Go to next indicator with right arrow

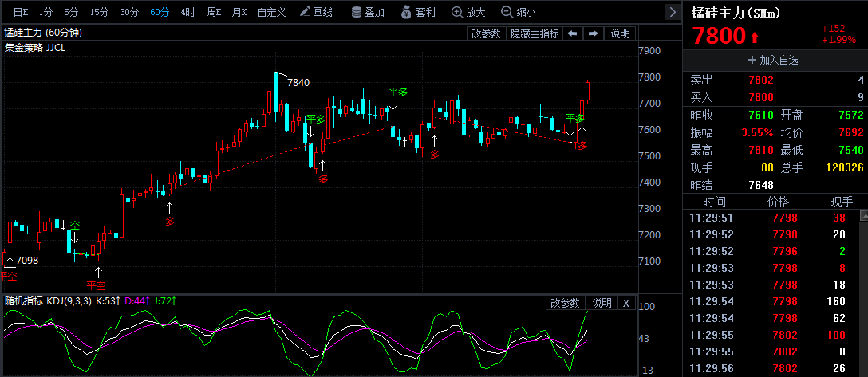[593, 33]
